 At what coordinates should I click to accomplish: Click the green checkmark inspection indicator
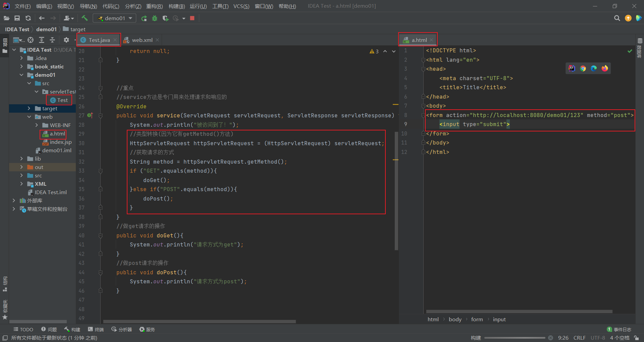630,51
